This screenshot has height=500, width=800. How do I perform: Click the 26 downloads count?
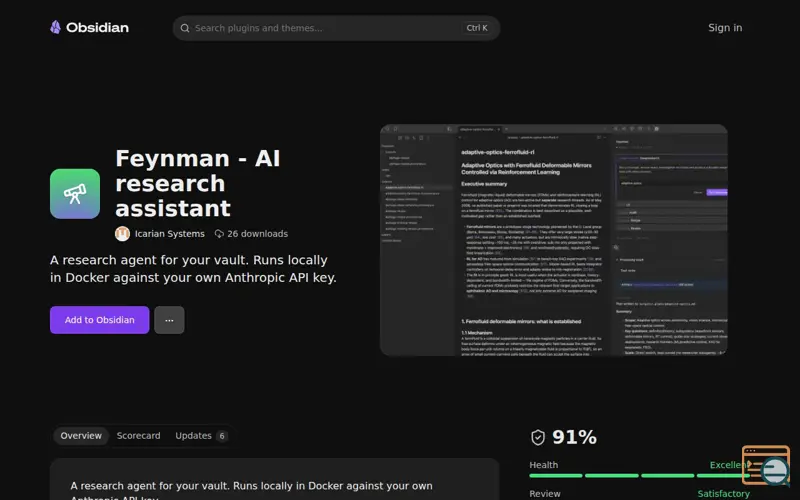[257, 234]
